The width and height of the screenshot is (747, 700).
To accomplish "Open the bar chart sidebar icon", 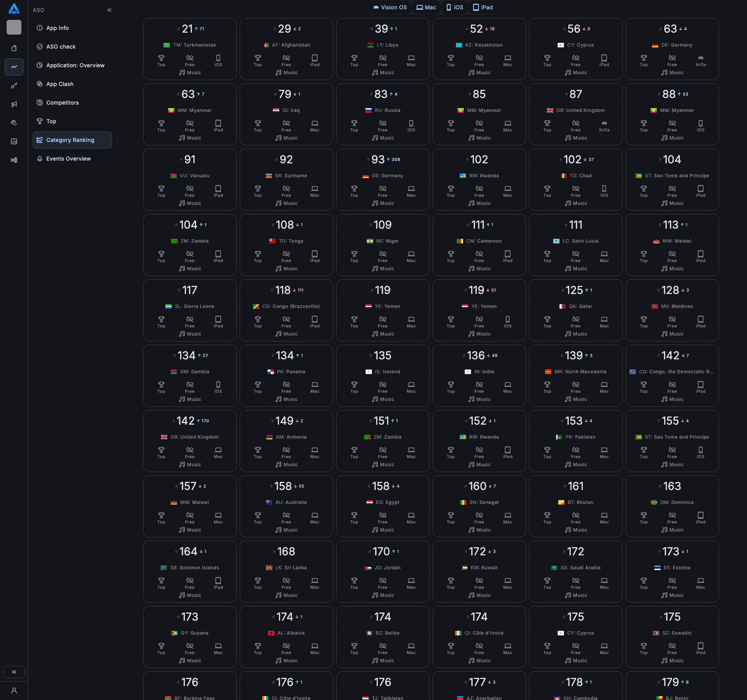I will coord(14,142).
